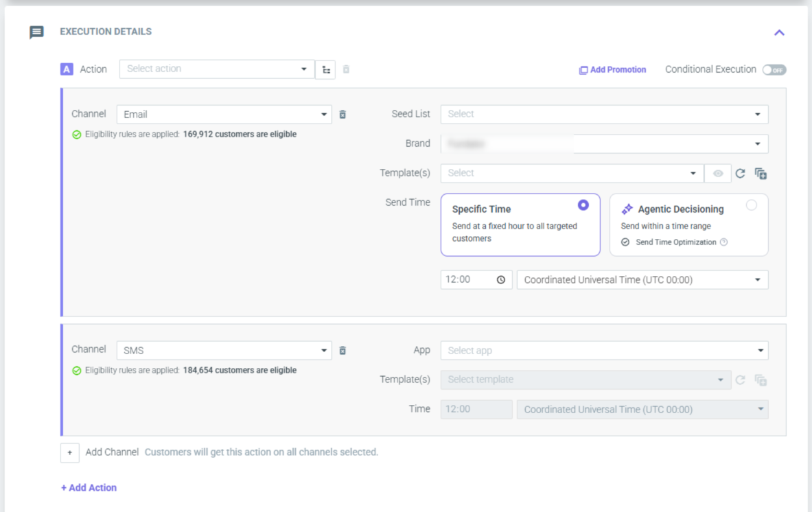Open Send Time Optimization help icon

[x=724, y=242]
